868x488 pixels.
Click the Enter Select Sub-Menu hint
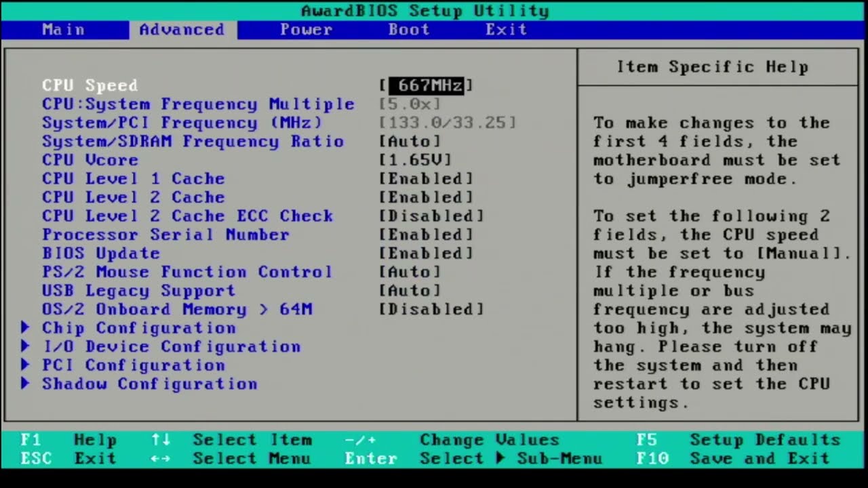(x=473, y=459)
